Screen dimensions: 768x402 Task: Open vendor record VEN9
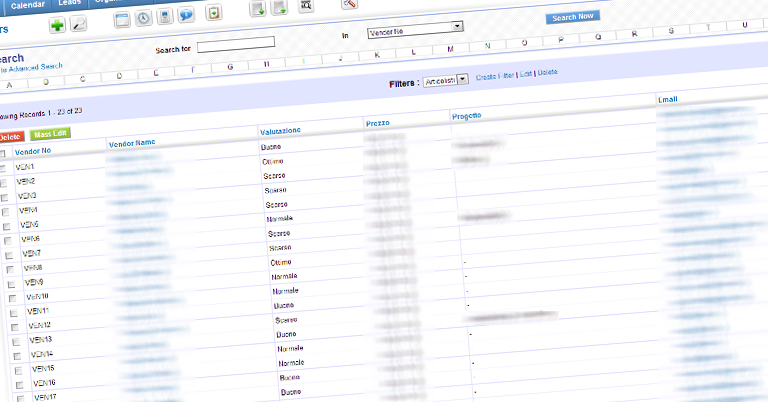click(34, 282)
